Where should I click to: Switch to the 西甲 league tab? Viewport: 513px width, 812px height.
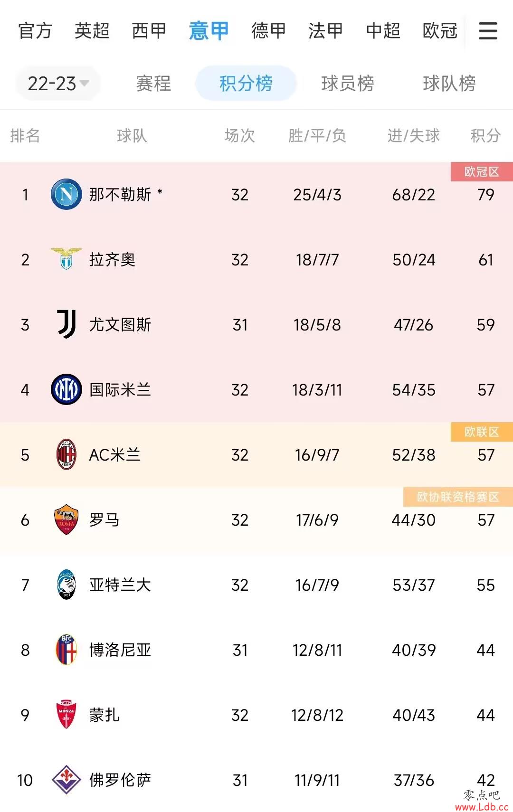pyautogui.click(x=149, y=31)
